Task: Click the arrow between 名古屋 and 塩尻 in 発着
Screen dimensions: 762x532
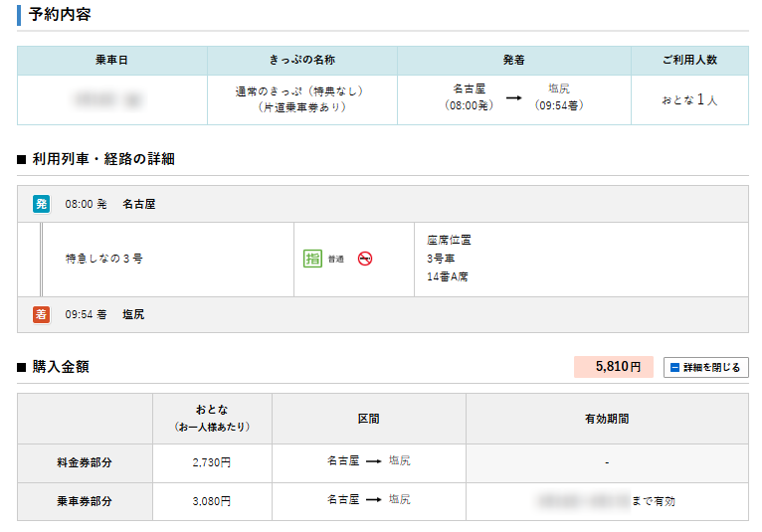Action: 513,97
